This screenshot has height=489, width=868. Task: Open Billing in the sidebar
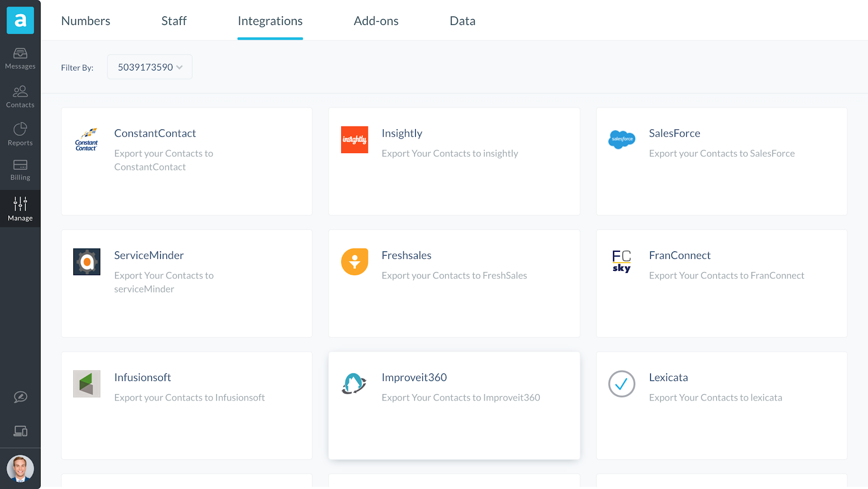click(x=20, y=170)
